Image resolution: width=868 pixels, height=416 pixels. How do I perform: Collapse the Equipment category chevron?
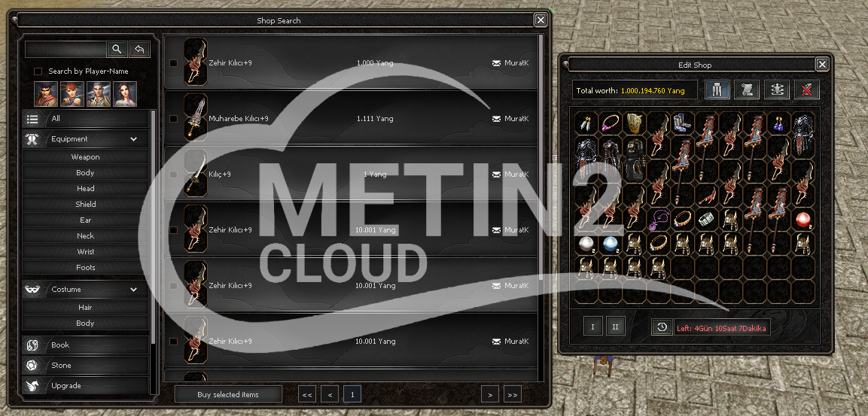point(134,139)
